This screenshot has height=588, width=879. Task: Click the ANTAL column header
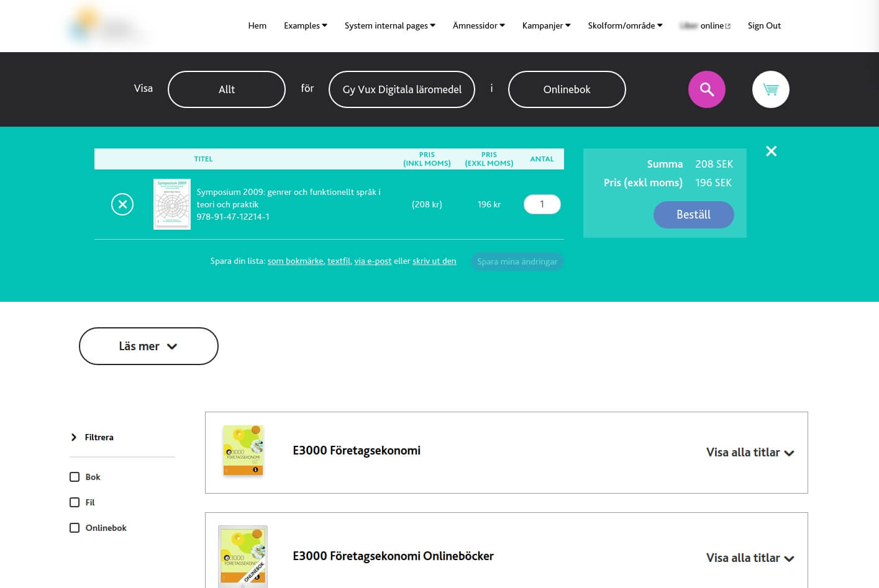coord(542,159)
